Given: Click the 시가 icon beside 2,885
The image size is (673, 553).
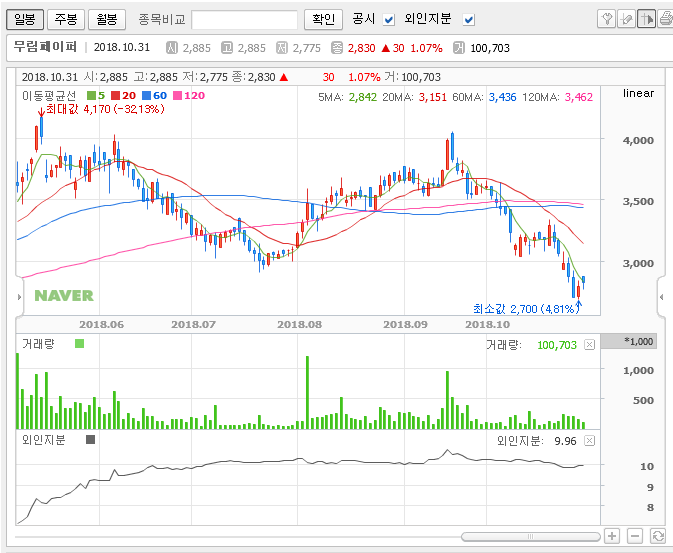Looking at the screenshot, I should [172, 48].
